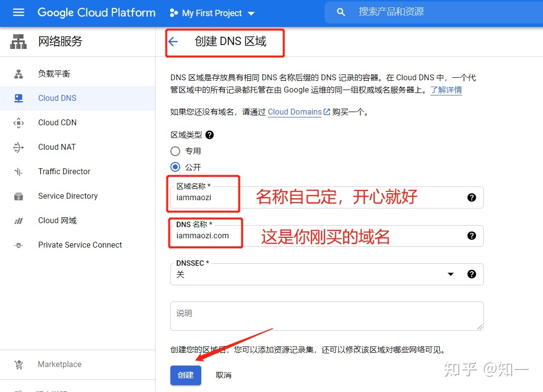Image resolution: width=543 pixels, height=392 pixels.
Task: Open Private Service Connect
Action: (79, 245)
